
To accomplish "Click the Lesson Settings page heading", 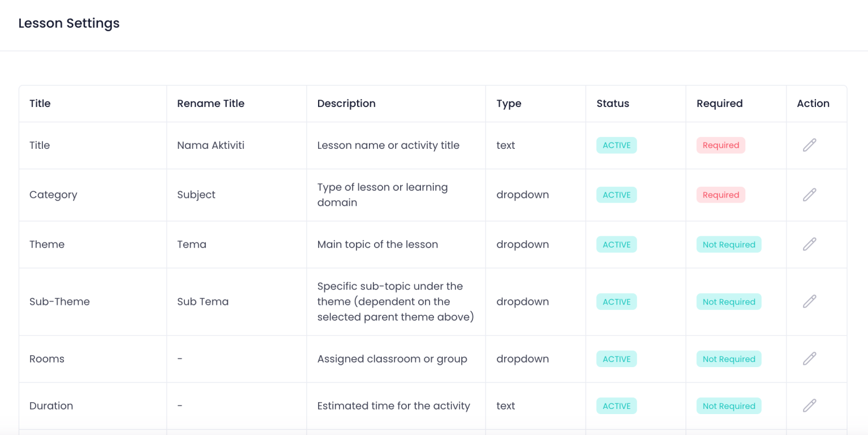I will [x=69, y=23].
